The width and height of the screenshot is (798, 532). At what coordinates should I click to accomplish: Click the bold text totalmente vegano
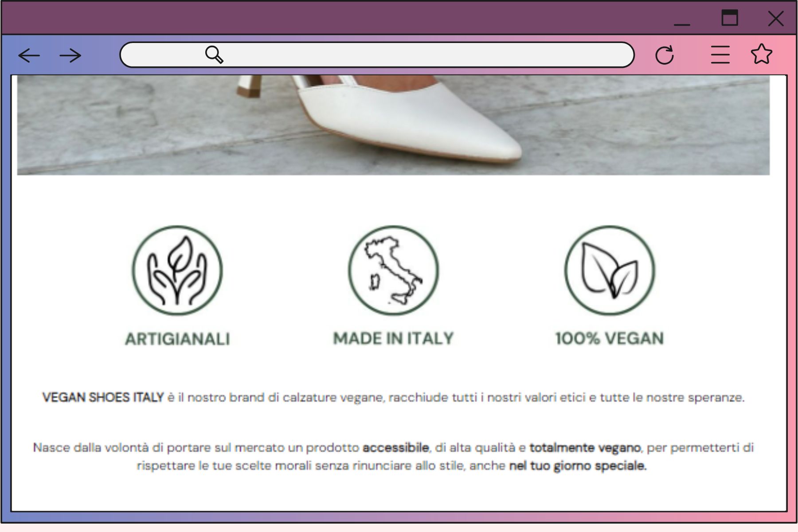point(585,448)
